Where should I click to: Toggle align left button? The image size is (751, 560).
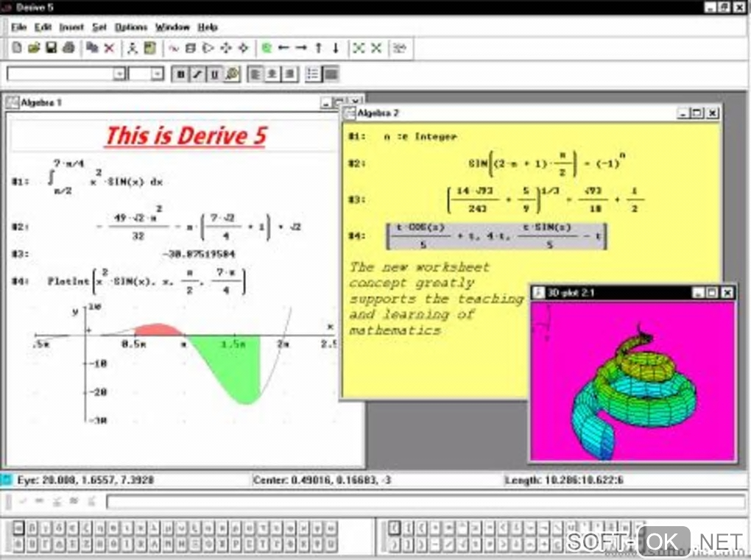[x=255, y=74]
